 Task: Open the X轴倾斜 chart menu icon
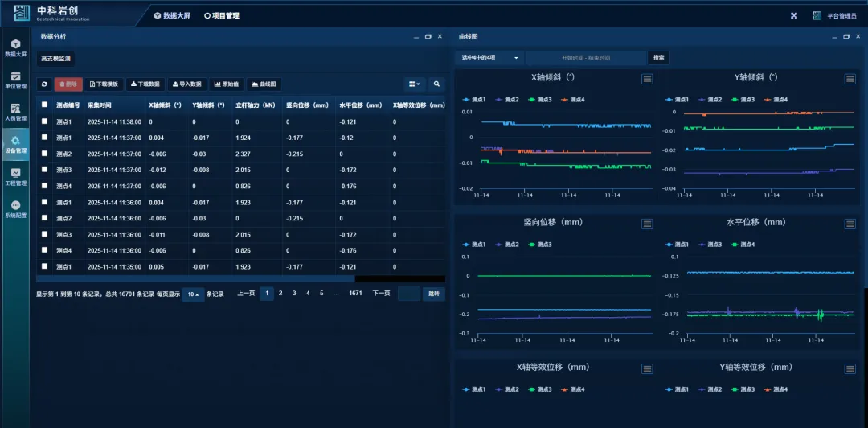coord(647,79)
